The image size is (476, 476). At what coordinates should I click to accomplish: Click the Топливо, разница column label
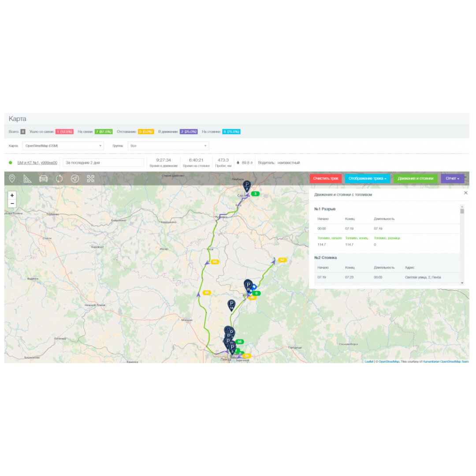(x=387, y=238)
